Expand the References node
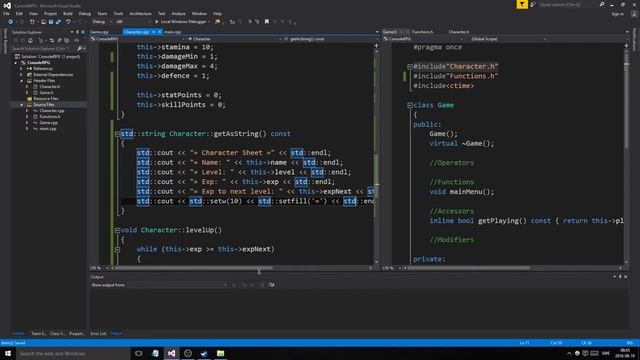 (22, 69)
